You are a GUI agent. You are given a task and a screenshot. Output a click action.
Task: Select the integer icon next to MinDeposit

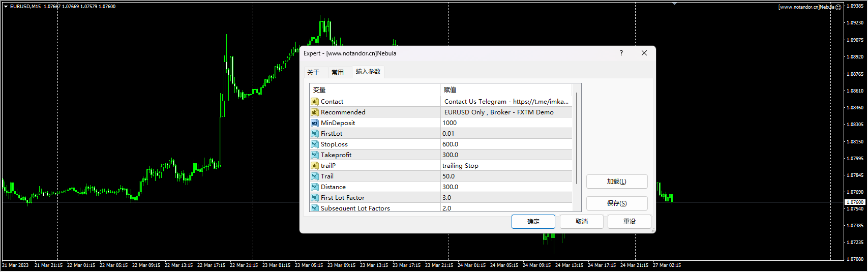tap(314, 123)
